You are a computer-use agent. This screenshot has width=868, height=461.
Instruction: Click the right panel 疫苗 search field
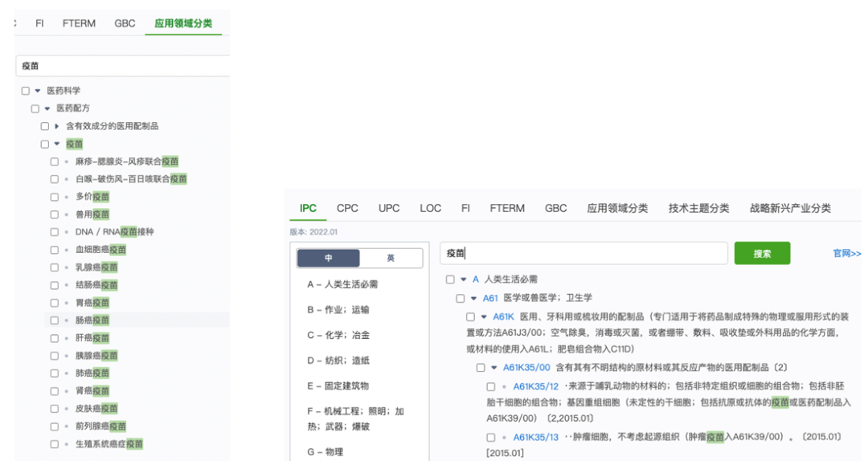tap(583, 253)
